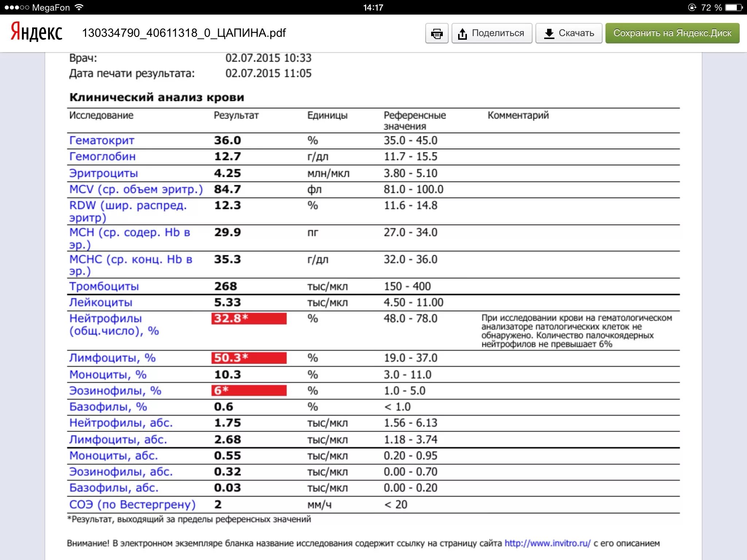Open the Базофилы, абс. link
Screen dimensions: 747x560
[114, 487]
